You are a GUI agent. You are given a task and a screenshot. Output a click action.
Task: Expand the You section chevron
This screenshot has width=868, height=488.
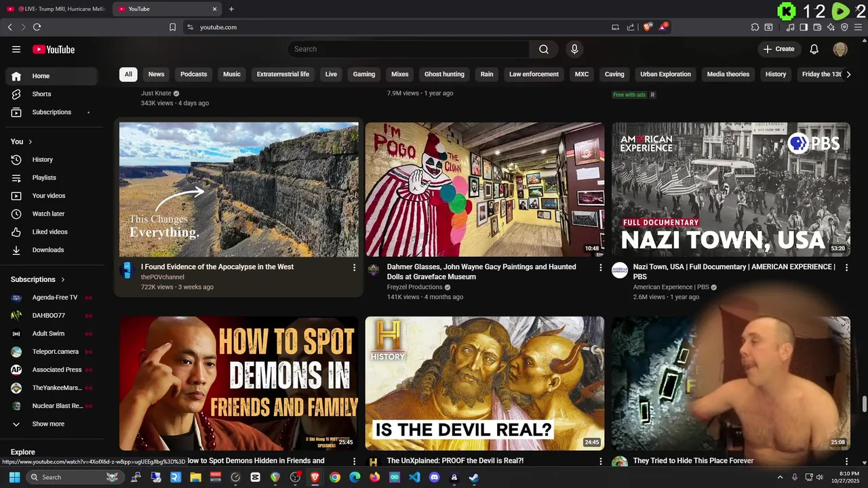(31, 142)
